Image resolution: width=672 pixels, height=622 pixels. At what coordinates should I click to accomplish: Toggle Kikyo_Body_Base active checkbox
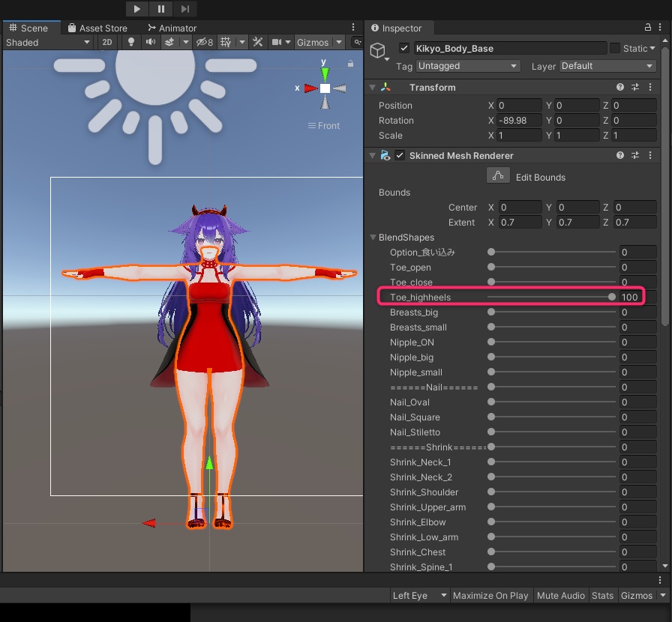tap(404, 48)
